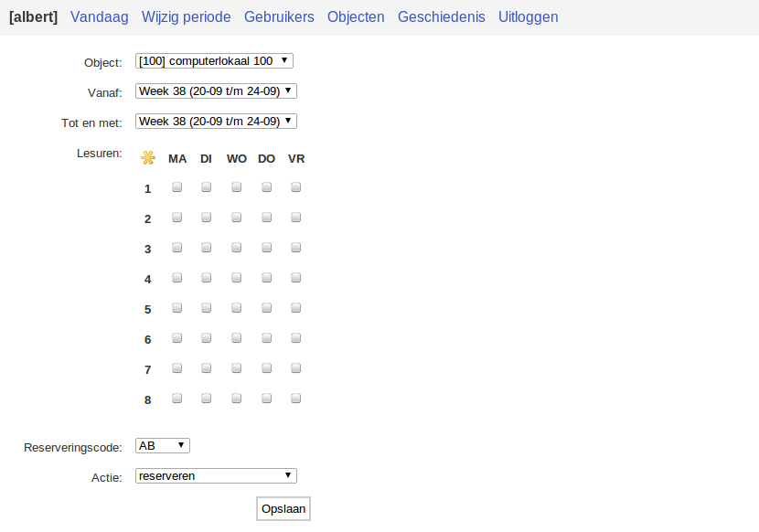
Task: Tick Friday lesson 3 checkbox
Action: coord(296,248)
